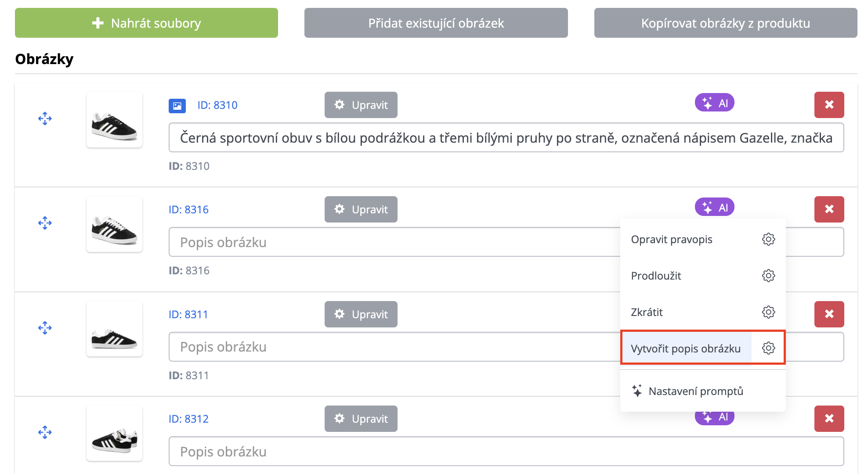Remove image 8312 using red X button
The image size is (868, 474).
pyautogui.click(x=829, y=419)
